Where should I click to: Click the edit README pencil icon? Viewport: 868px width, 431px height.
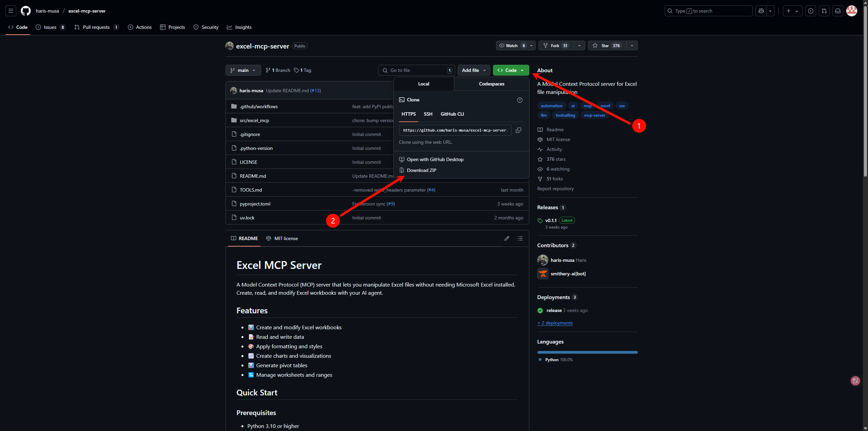click(507, 238)
